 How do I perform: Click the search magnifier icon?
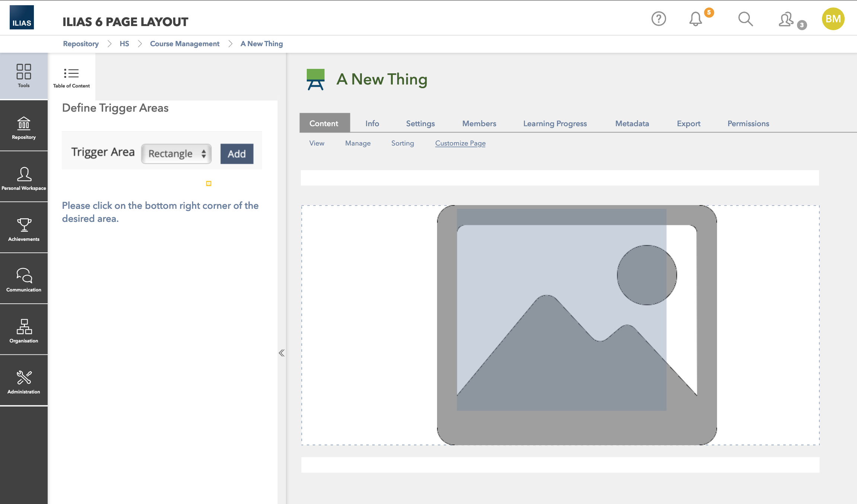tap(745, 19)
